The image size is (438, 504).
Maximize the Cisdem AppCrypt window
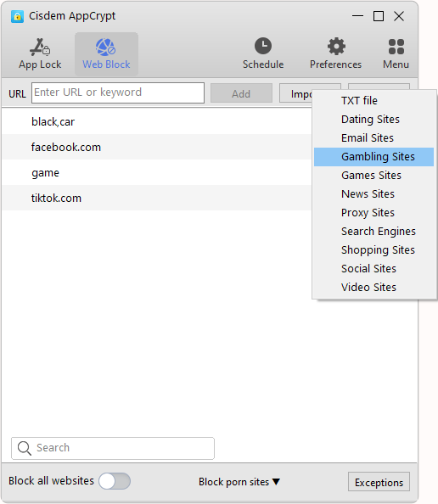379,16
